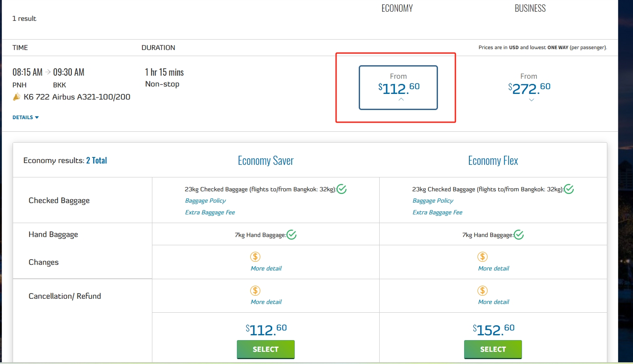
Task: Collapse the Economy $112.60 fare box
Action: [x=398, y=88]
